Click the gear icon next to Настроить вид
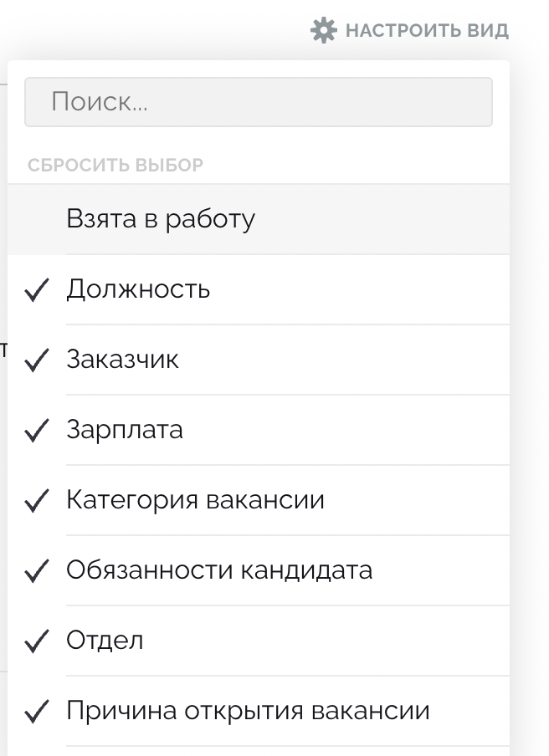Image resolution: width=549 pixels, height=756 pixels. pyautogui.click(x=323, y=30)
